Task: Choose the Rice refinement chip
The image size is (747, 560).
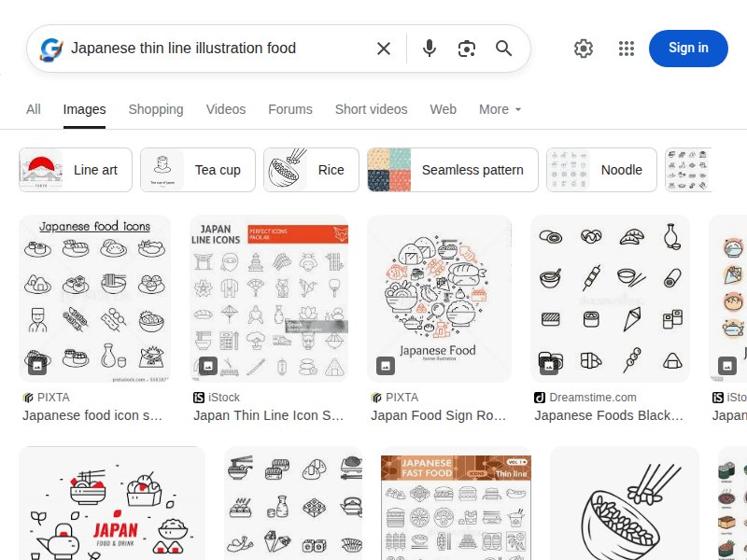Action: [311, 170]
